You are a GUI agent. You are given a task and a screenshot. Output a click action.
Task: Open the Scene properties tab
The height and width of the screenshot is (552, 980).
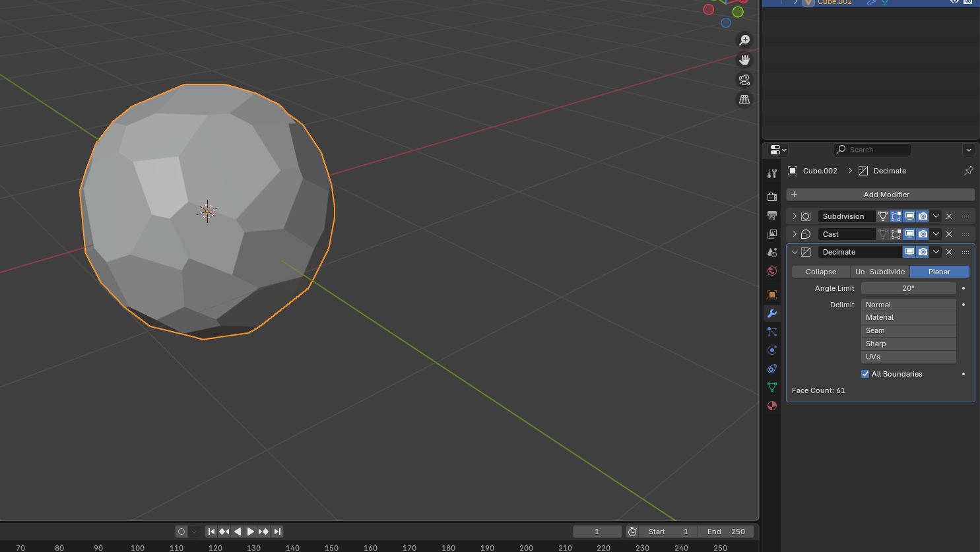[772, 252]
